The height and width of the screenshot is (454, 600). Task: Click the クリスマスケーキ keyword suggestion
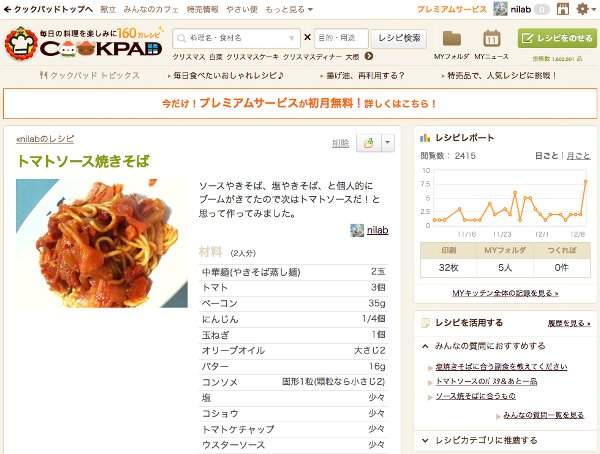pos(252,57)
